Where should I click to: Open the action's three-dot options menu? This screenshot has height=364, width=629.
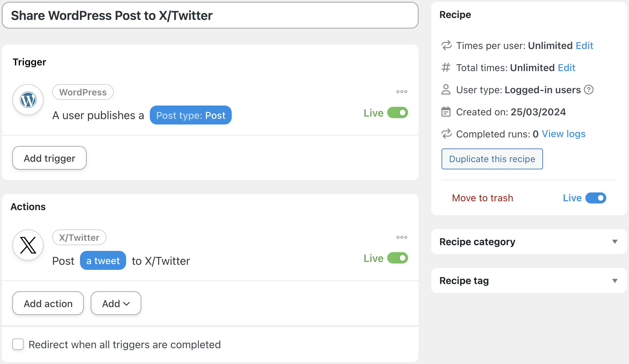(x=401, y=237)
